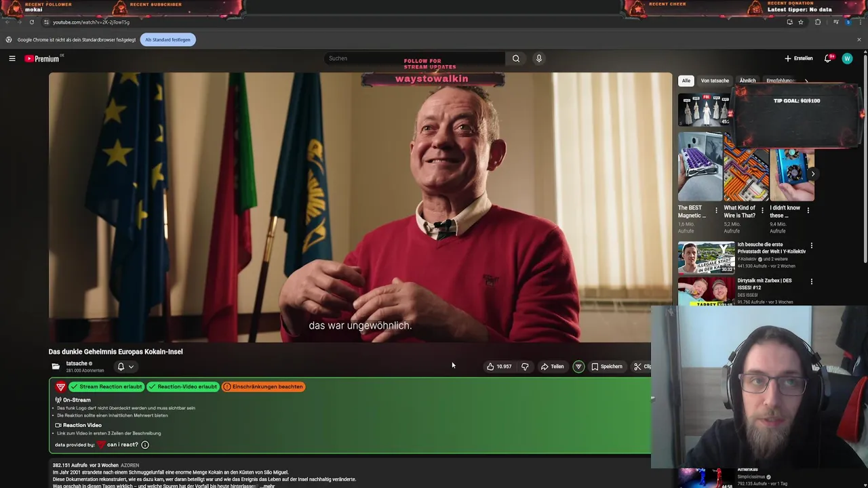Click Als Standard festlegen button
Viewport: 868px width, 488px height.
(167, 39)
